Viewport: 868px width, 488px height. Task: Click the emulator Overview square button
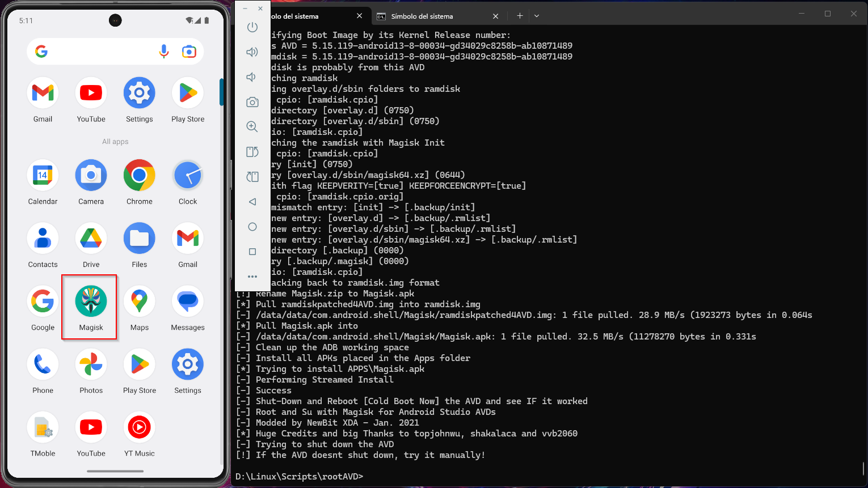[252, 252]
